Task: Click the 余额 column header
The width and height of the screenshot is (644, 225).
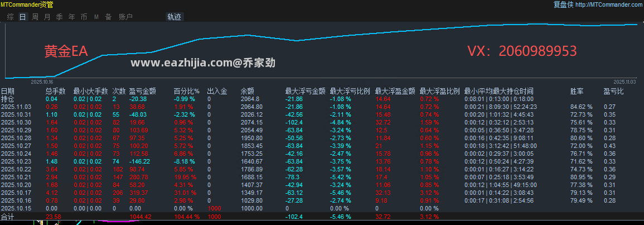Action: [247, 92]
